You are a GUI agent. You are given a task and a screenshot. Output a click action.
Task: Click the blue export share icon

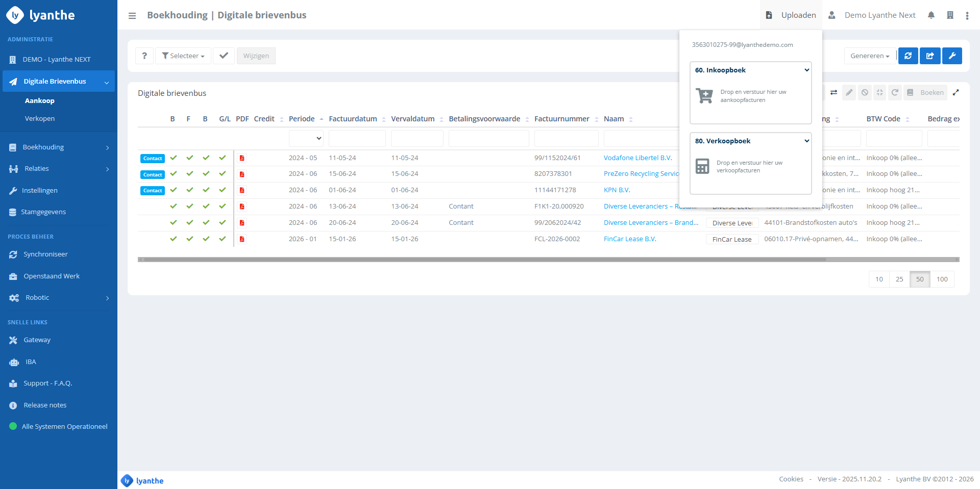[930, 56]
